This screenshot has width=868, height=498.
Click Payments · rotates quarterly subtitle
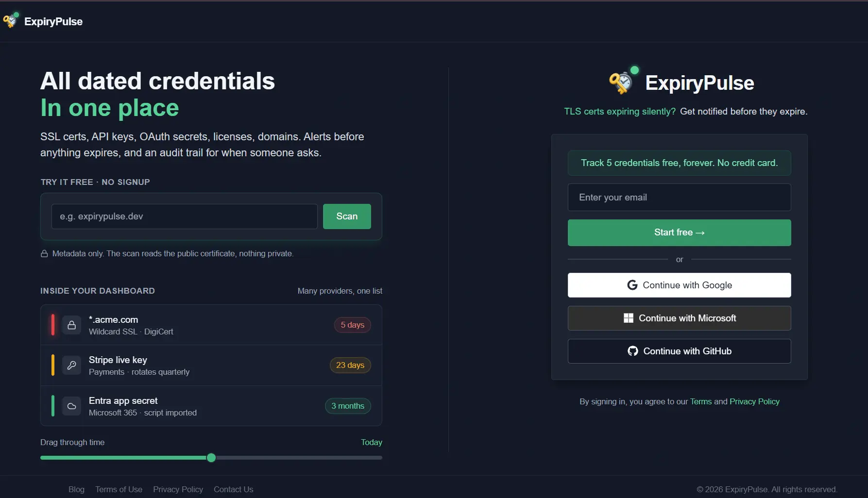point(139,372)
